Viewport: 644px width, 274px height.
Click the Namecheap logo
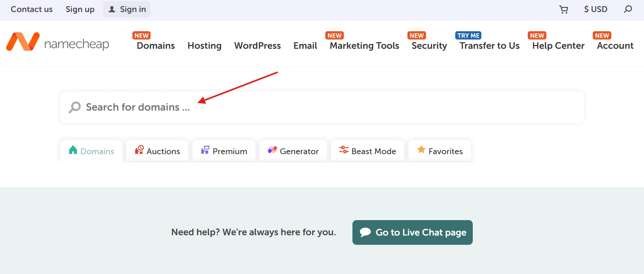(x=57, y=42)
